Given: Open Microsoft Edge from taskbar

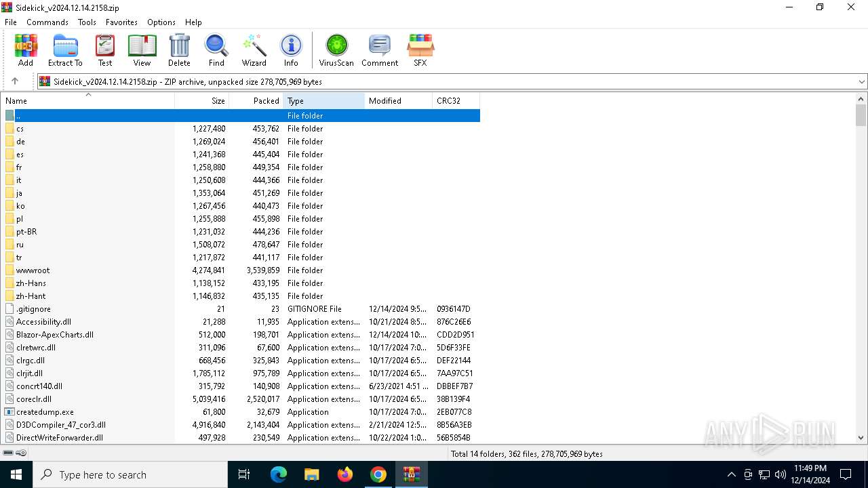Looking at the screenshot, I should click(x=279, y=474).
